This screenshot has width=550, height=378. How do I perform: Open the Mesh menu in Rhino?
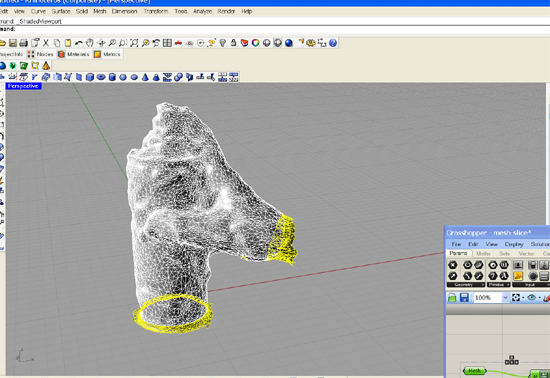pos(100,11)
